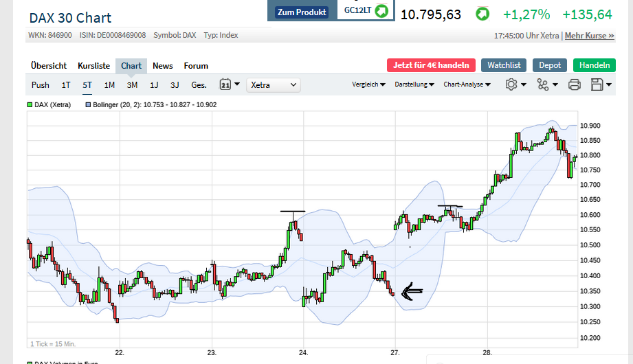Click the Bollinger legend color square
Image resolution: width=633 pixels, height=364 pixels.
(x=87, y=105)
